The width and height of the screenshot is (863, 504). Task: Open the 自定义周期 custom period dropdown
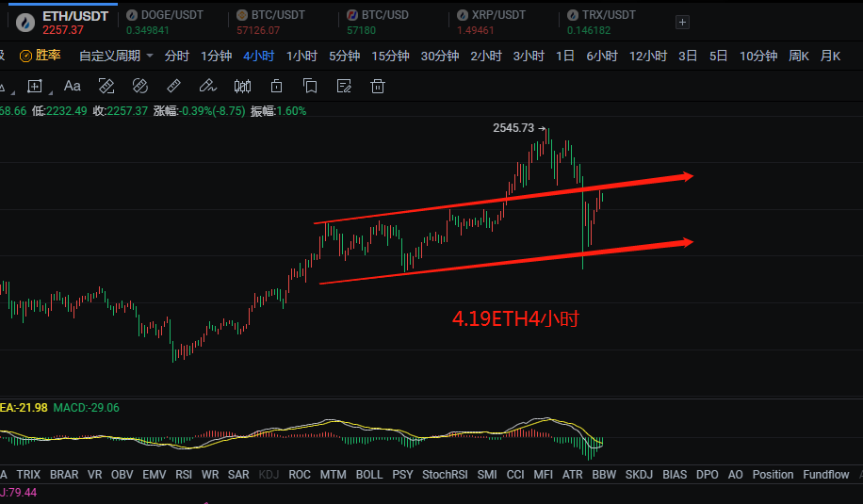coord(116,56)
